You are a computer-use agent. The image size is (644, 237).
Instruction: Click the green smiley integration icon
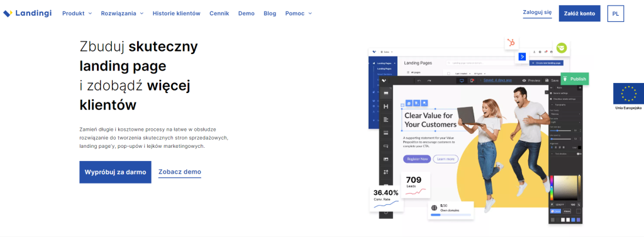[x=562, y=48]
